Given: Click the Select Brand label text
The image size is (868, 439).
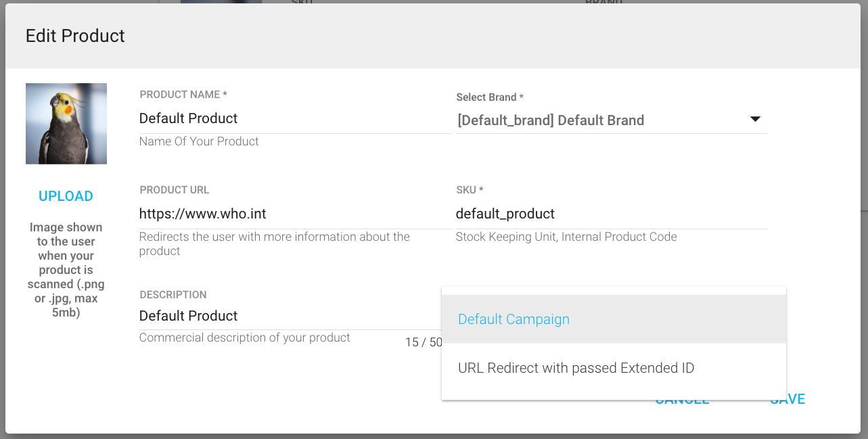Looking at the screenshot, I should (490, 97).
